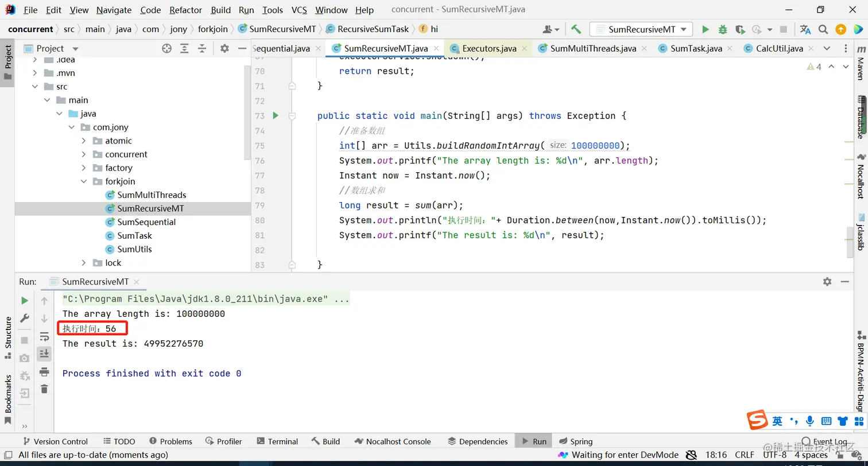Click the 4 warnings indicator in editor
868x466 pixels.
(814, 67)
